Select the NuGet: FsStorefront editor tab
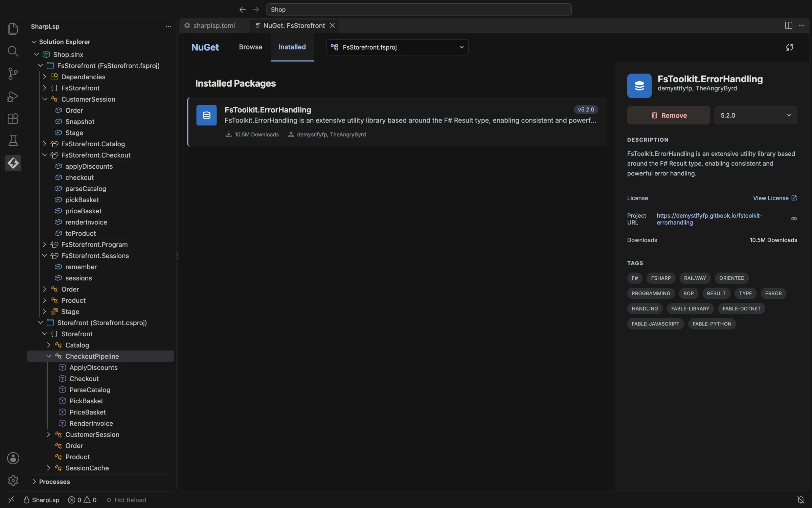Screen dimensions: 812x508 coord(294,26)
